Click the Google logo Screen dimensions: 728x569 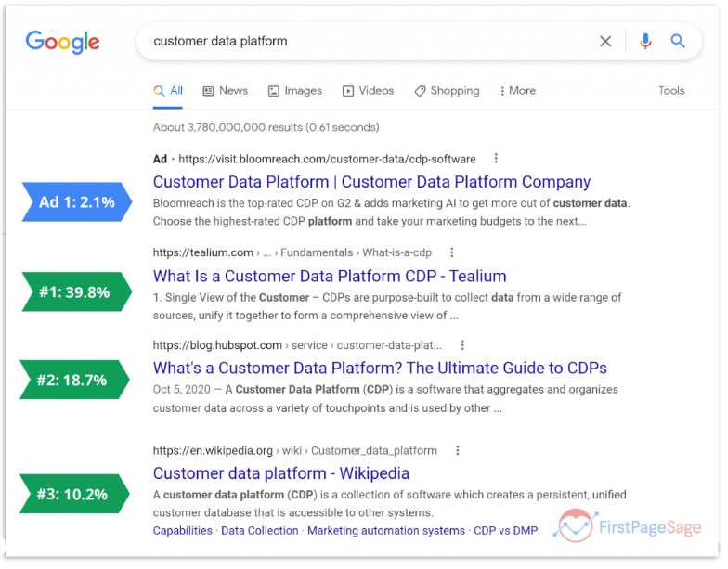point(62,42)
